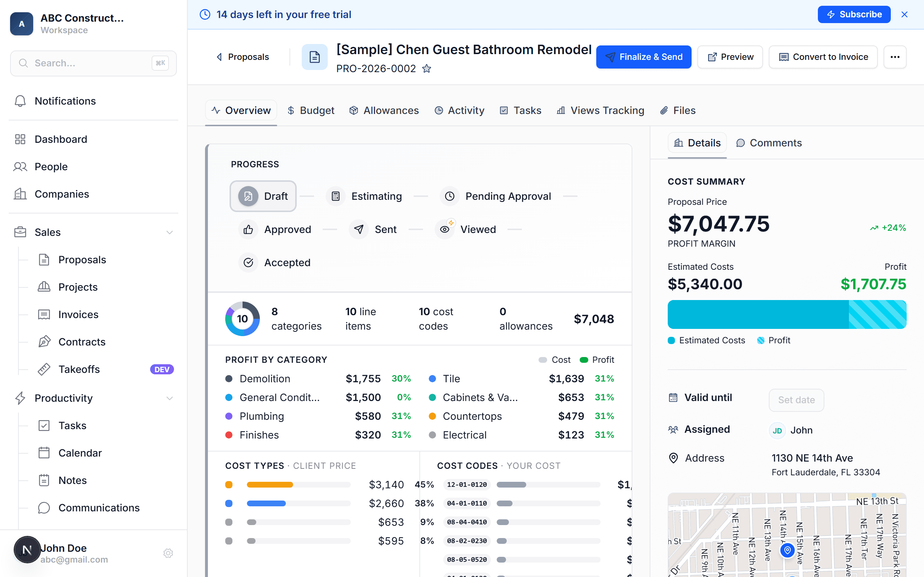Select the Draft progress stage
The height and width of the screenshot is (577, 924).
(x=263, y=196)
